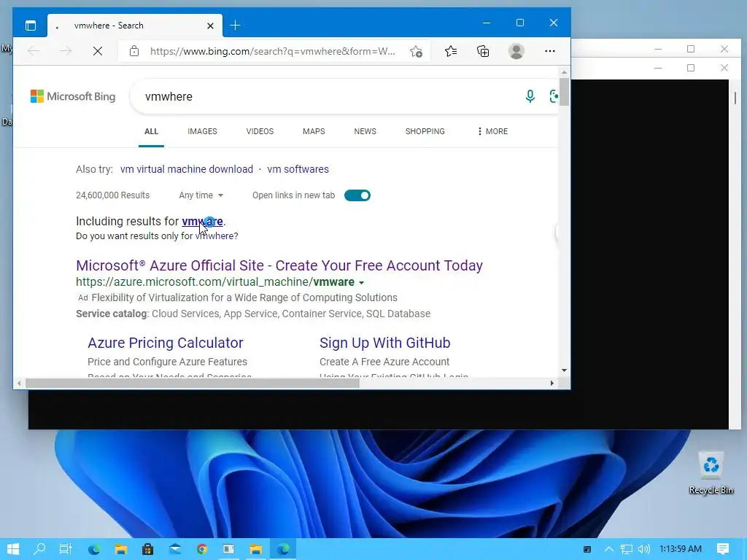Viewport: 747px width, 560px height.
Task: Switch to the SHOPPING tab
Action: [425, 131]
